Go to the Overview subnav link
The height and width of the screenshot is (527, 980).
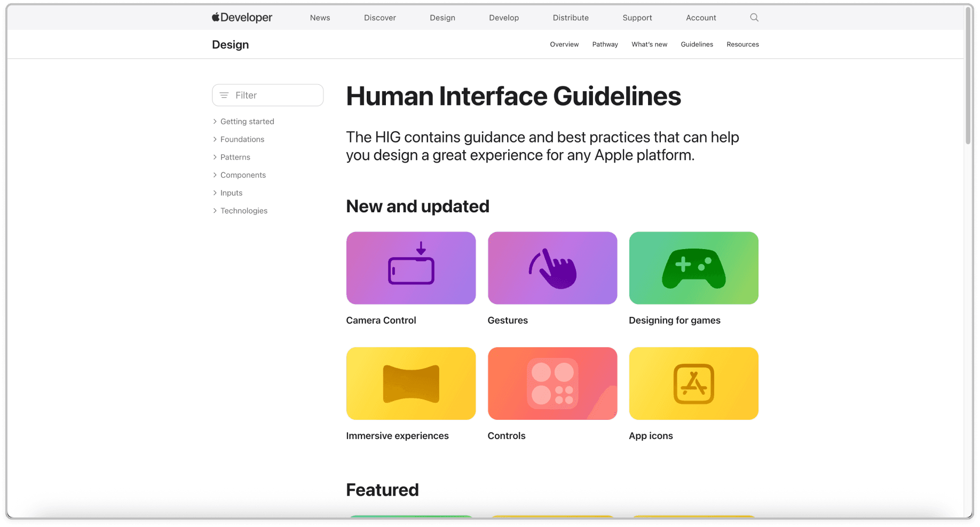pos(564,44)
